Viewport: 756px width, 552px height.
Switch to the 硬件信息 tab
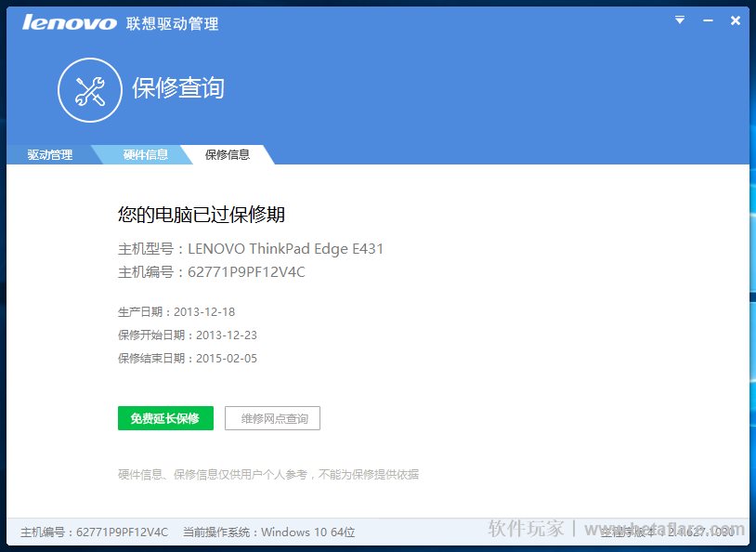tap(146, 155)
